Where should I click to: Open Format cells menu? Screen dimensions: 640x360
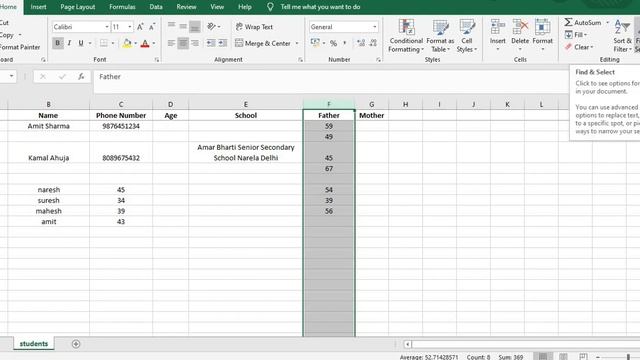click(542, 36)
